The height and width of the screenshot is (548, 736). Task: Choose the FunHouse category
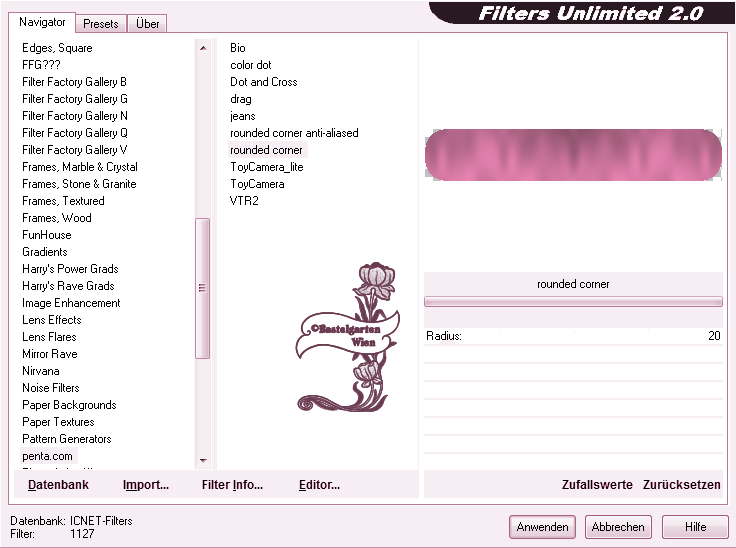47,235
